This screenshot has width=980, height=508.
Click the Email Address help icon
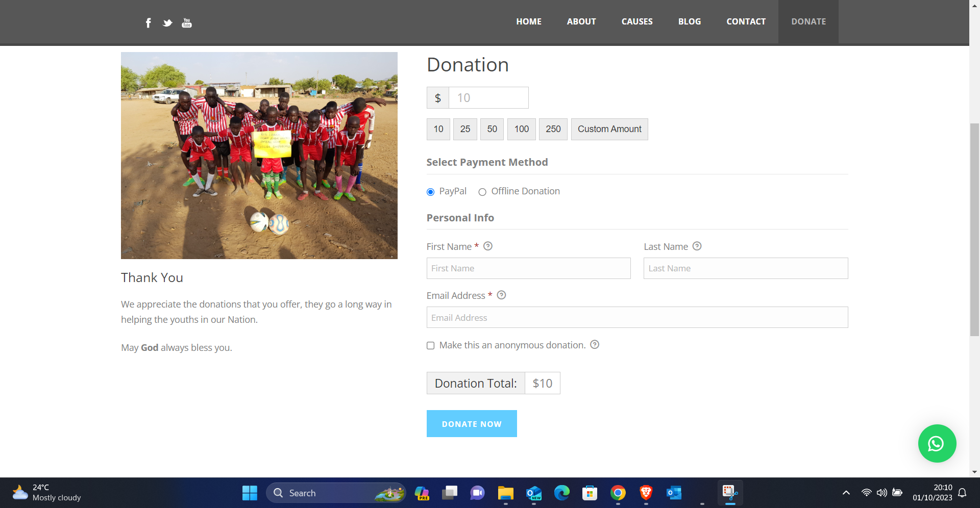(501, 295)
